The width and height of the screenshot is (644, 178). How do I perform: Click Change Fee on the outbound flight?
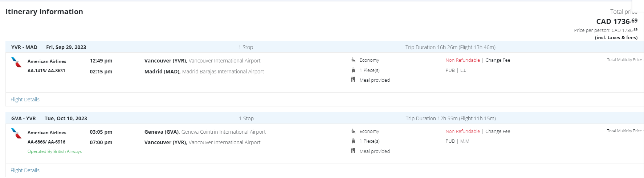[x=498, y=60]
